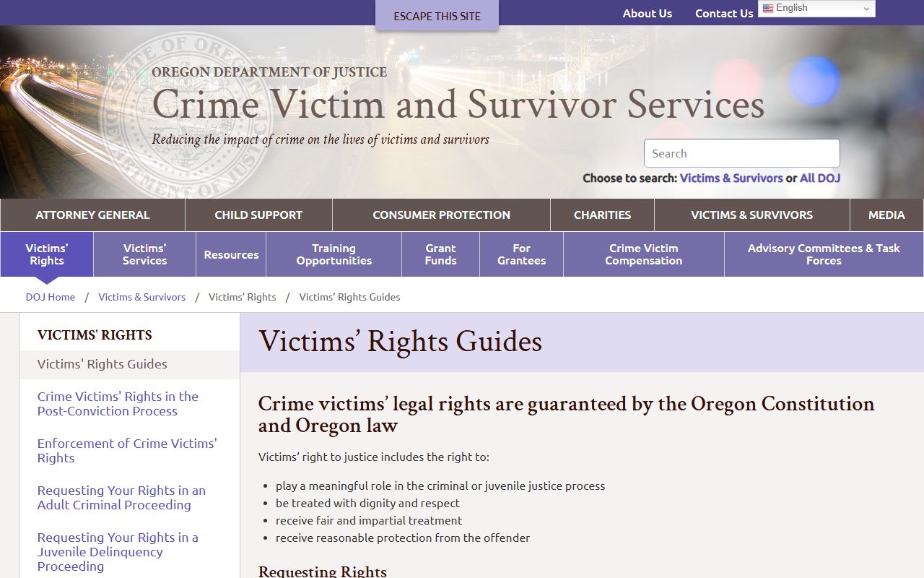Click the 'Reducing the impact of crime' tagline
Screen dimensions: 924x578
pyautogui.click(x=321, y=139)
